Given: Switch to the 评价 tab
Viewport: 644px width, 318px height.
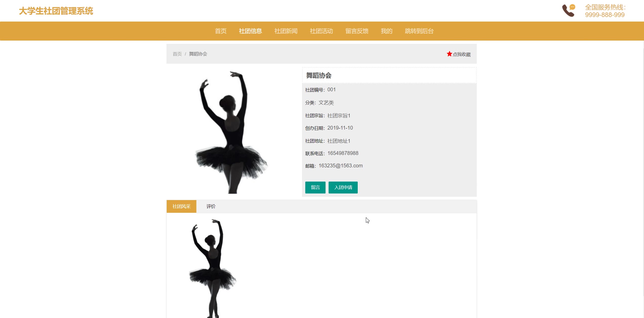Looking at the screenshot, I should coord(211,206).
